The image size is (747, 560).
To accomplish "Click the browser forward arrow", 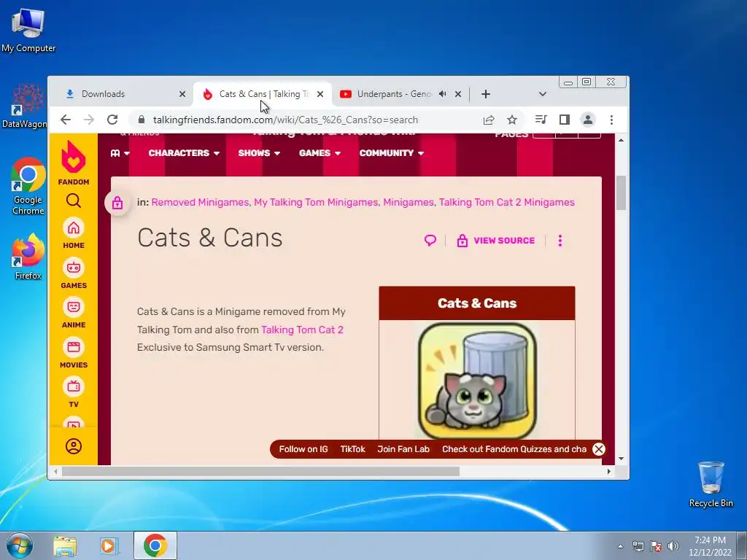I will [x=89, y=120].
